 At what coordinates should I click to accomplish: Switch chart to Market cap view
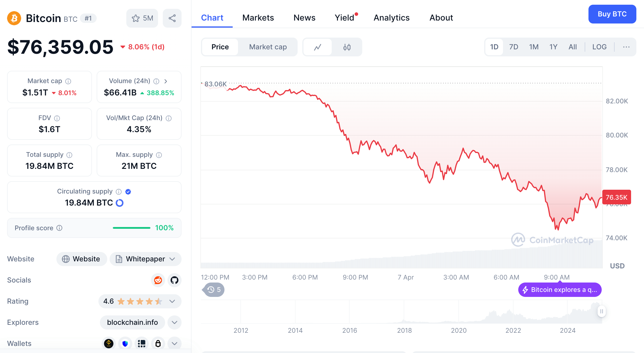tap(268, 47)
